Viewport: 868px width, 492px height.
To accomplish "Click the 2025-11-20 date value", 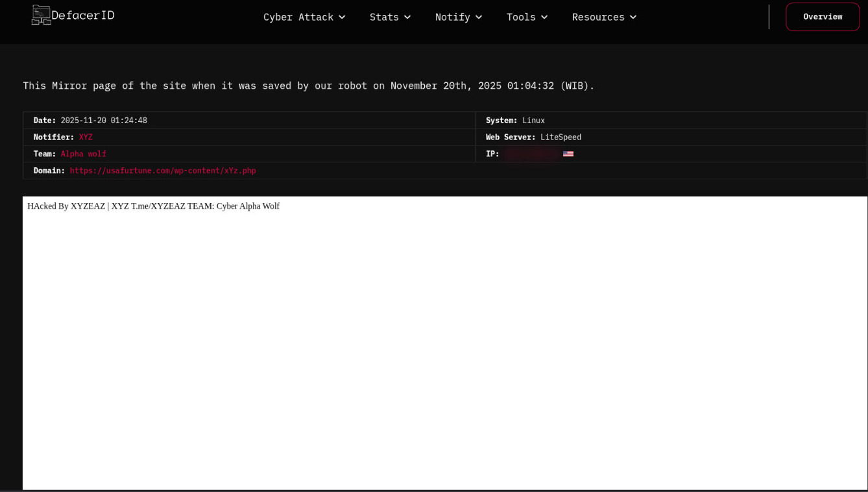I will coord(104,120).
